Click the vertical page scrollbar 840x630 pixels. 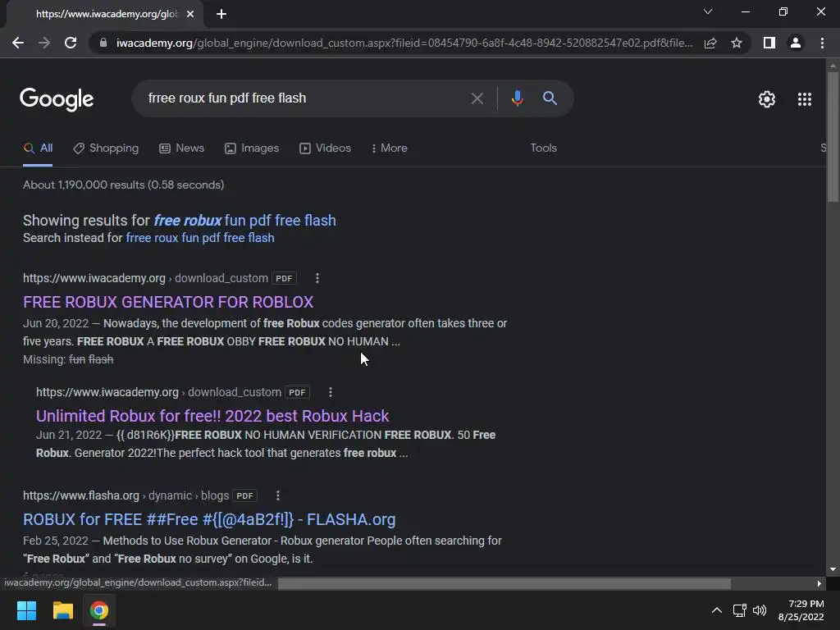[x=833, y=137]
